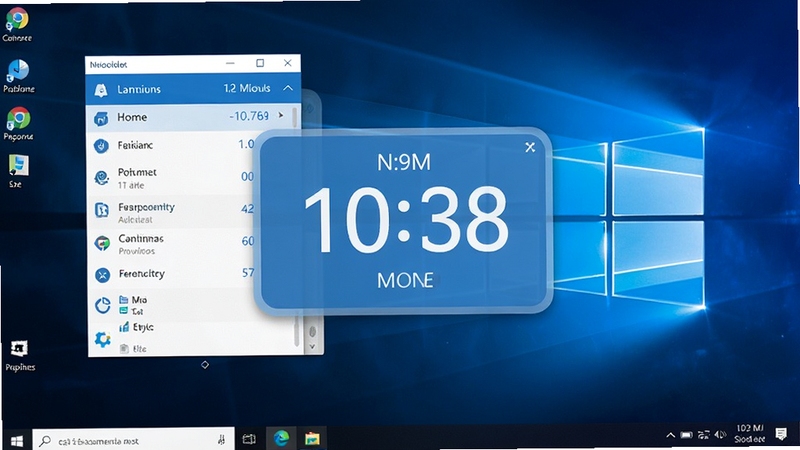Click the Ferencitry row icon

coord(103,276)
